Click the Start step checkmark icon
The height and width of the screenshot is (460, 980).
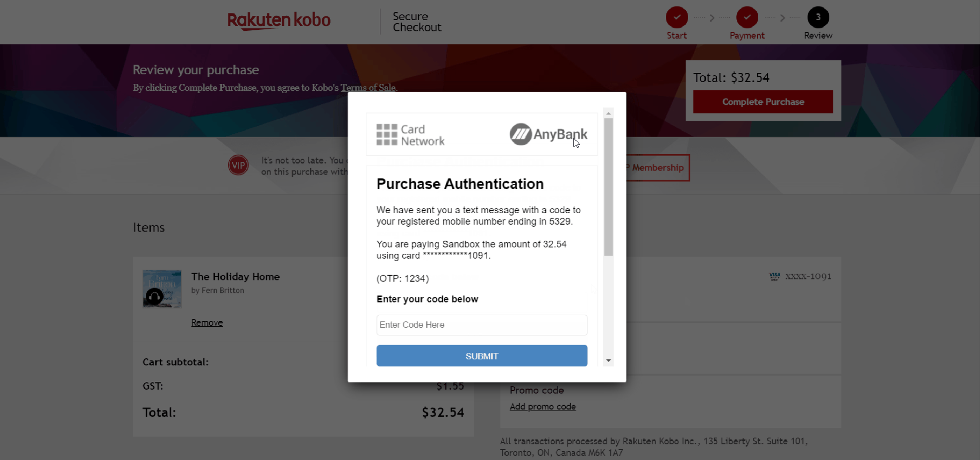677,17
